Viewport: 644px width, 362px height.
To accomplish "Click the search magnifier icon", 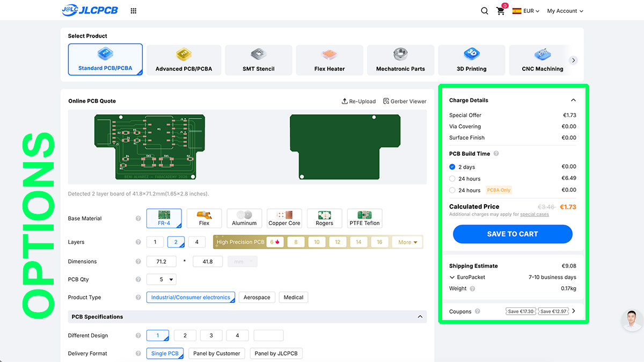I will coord(485,11).
